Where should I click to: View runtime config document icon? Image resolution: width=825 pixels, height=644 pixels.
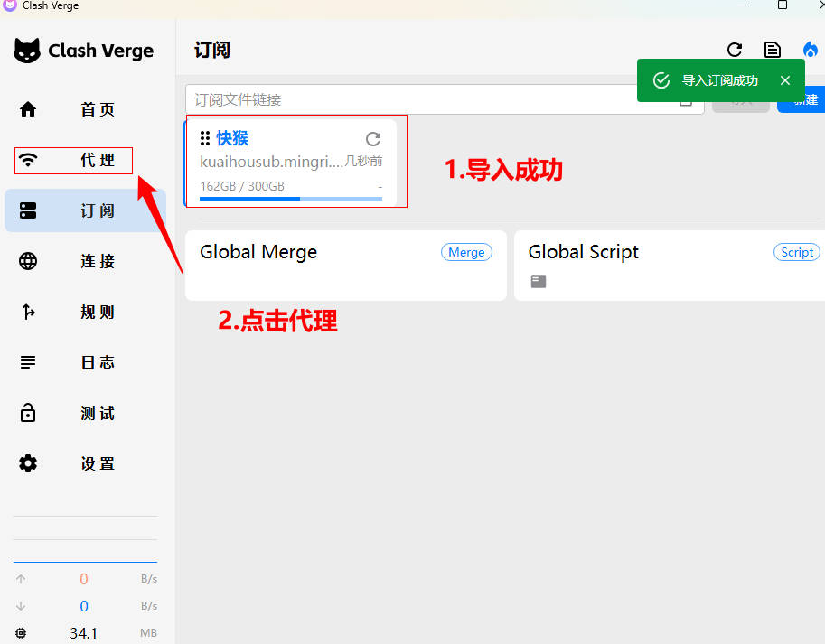coord(773,50)
